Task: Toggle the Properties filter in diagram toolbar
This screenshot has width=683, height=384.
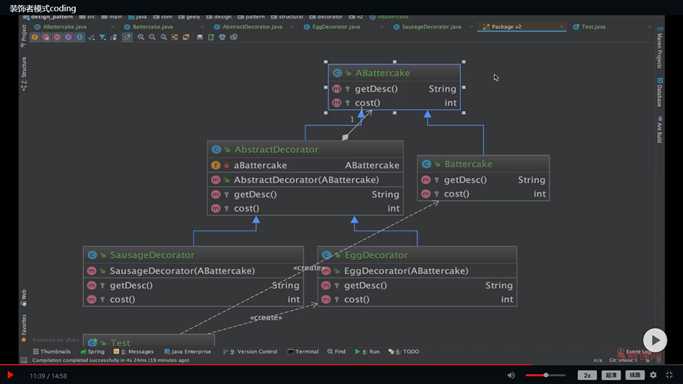Action: 68,37
